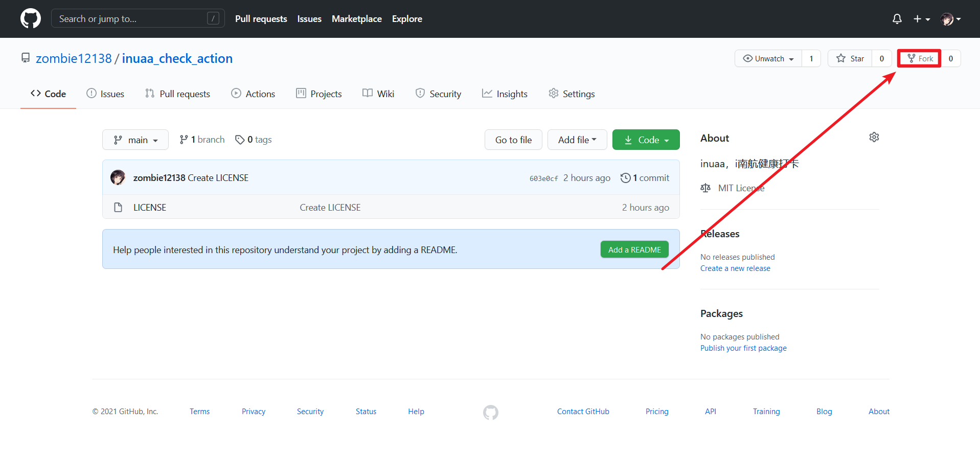This screenshot has width=980, height=453.
Task: Open the user avatar menu
Action: coord(951,19)
